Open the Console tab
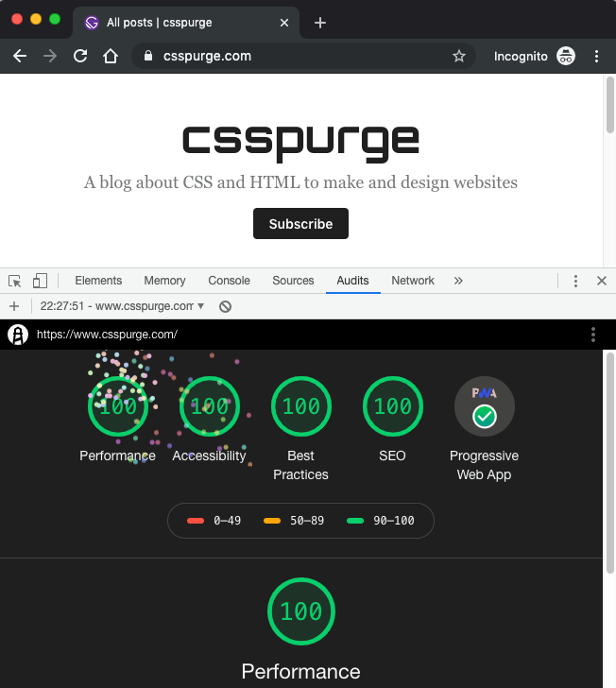This screenshot has height=688, width=616. [229, 281]
